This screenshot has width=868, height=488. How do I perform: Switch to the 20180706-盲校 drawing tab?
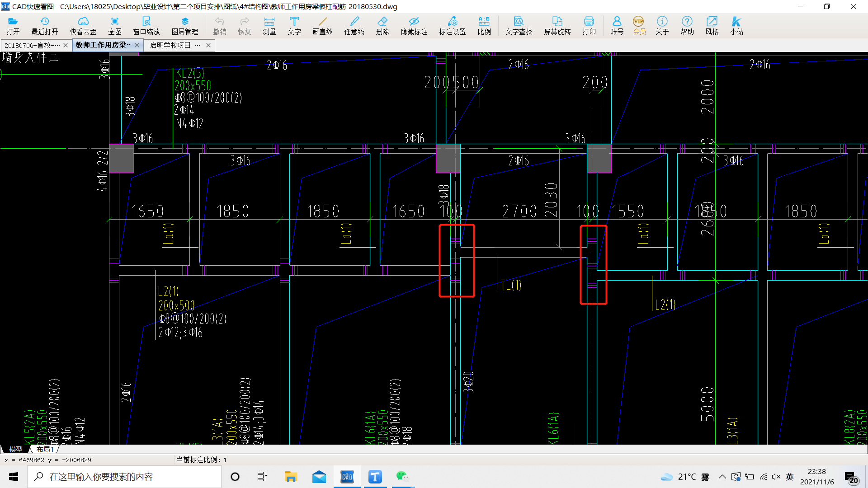click(32, 45)
